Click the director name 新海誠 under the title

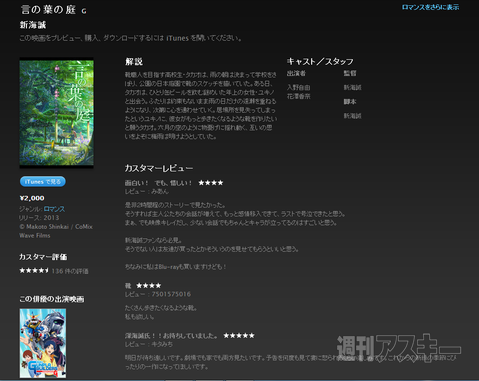33,25
